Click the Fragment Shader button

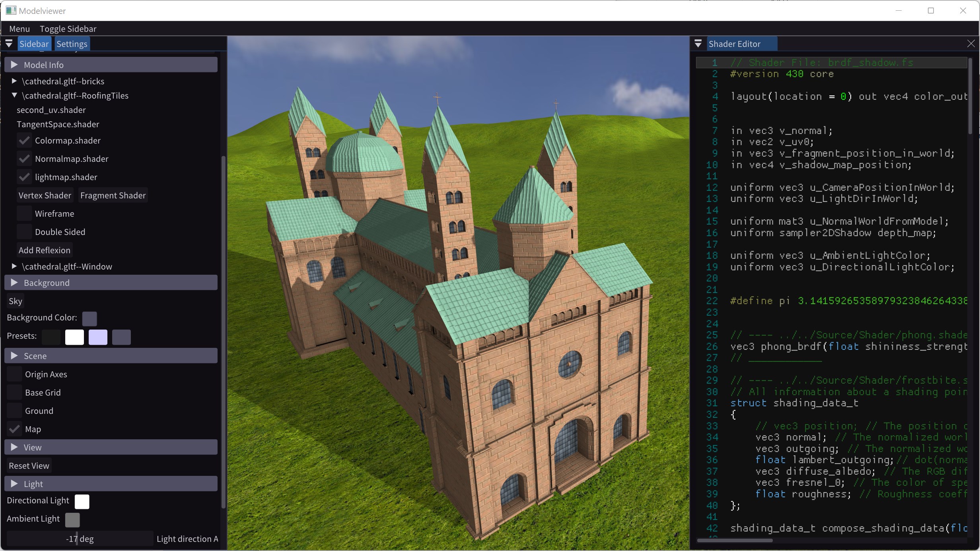coord(113,196)
